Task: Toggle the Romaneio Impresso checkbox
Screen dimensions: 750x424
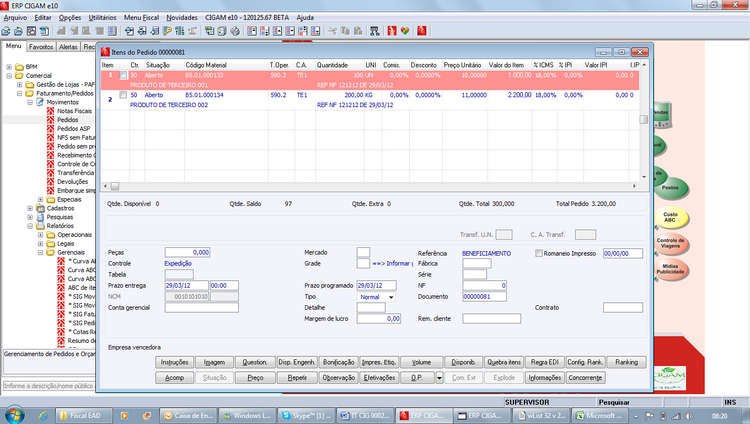Action: (540, 254)
